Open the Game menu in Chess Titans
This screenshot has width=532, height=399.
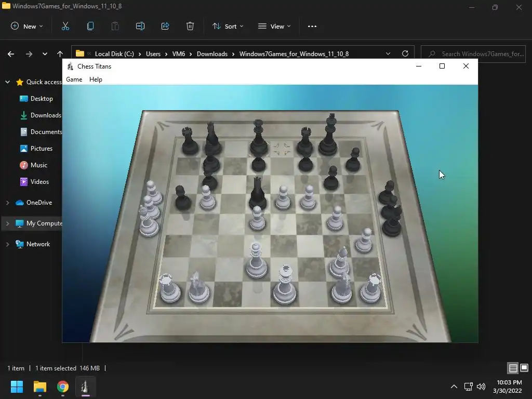[x=74, y=79]
